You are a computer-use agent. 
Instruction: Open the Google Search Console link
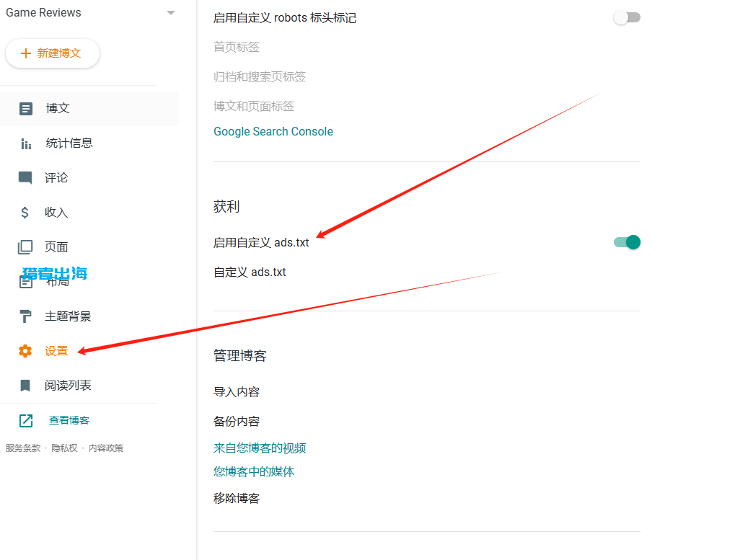tap(273, 132)
